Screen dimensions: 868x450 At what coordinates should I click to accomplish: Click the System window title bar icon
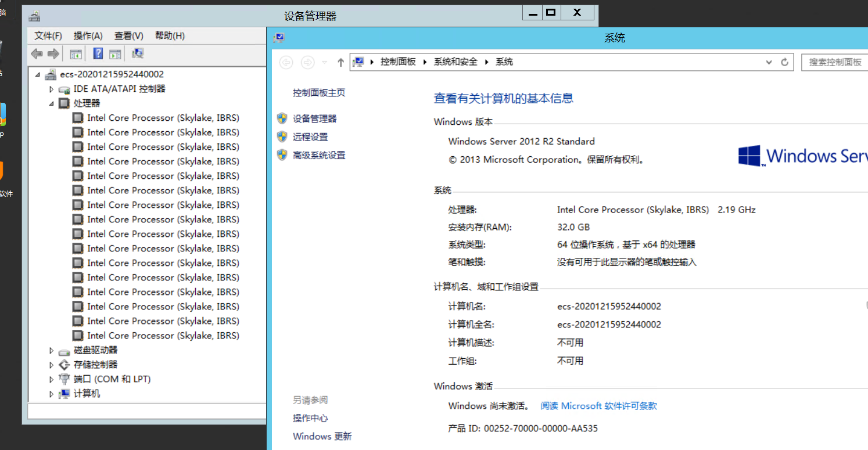point(279,38)
